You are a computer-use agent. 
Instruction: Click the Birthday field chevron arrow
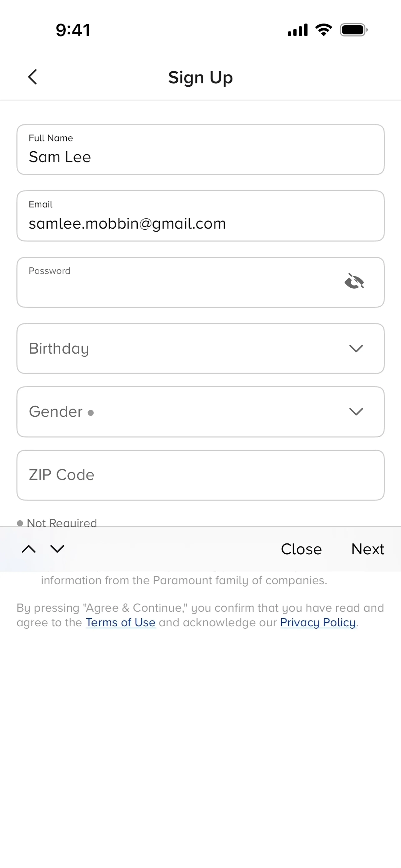tap(356, 348)
